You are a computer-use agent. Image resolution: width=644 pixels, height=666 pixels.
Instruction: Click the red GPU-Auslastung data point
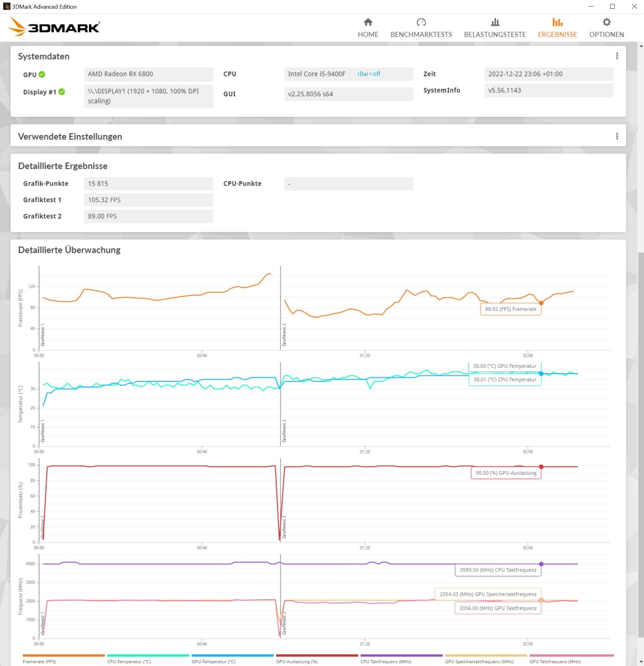click(541, 467)
